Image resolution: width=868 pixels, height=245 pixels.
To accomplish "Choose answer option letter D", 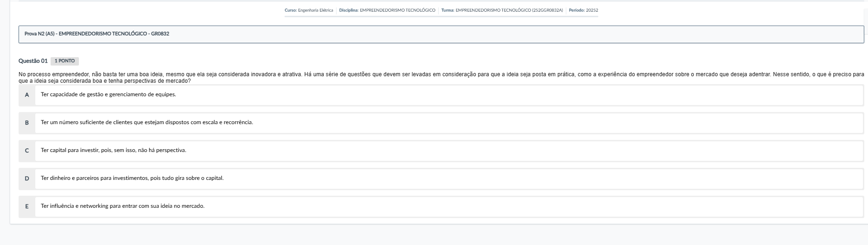I will tap(27, 179).
